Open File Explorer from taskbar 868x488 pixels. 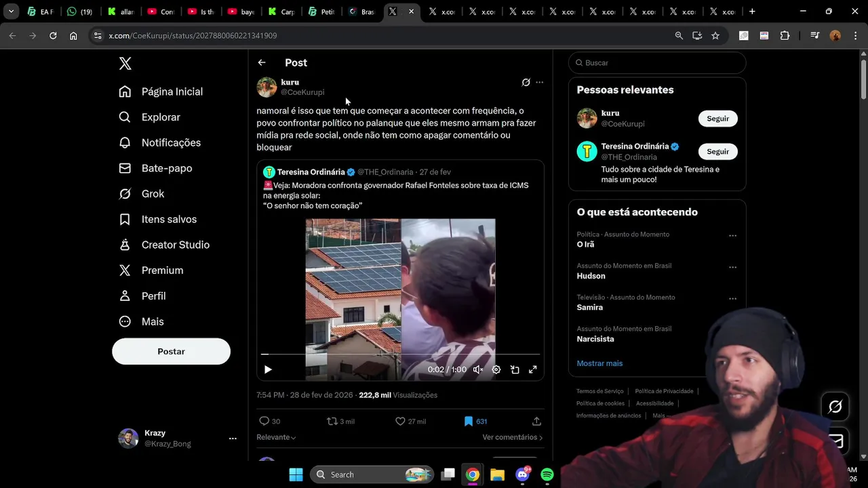497,474
